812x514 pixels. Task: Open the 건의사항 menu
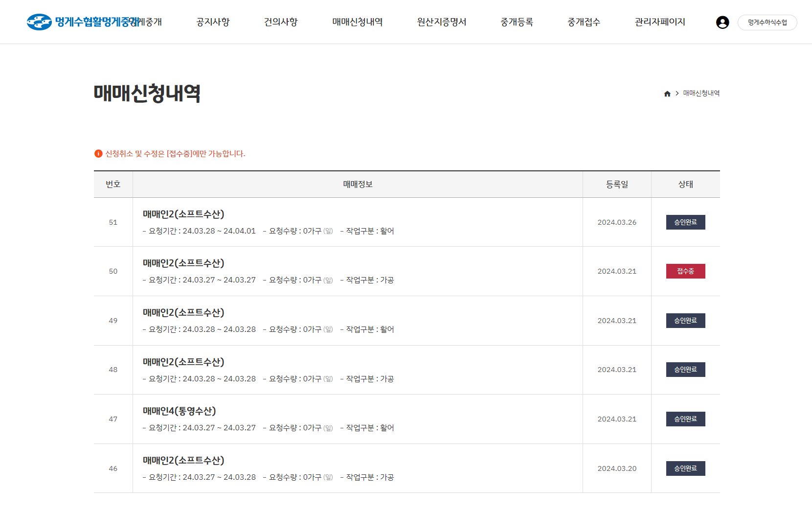280,22
